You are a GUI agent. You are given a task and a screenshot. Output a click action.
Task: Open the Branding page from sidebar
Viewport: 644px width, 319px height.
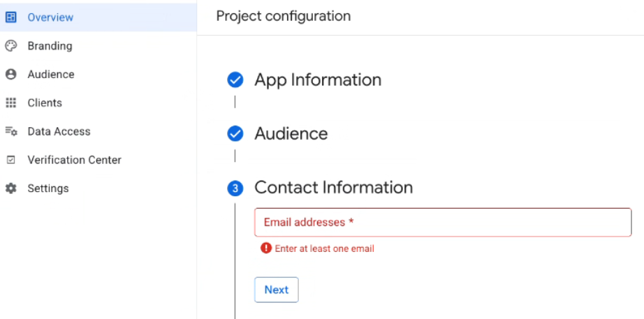point(50,46)
